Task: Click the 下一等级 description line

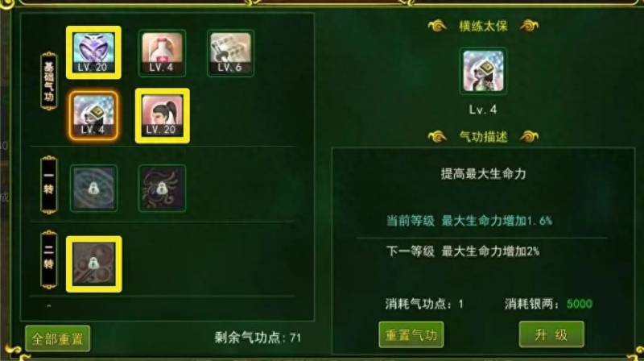Action: click(462, 251)
